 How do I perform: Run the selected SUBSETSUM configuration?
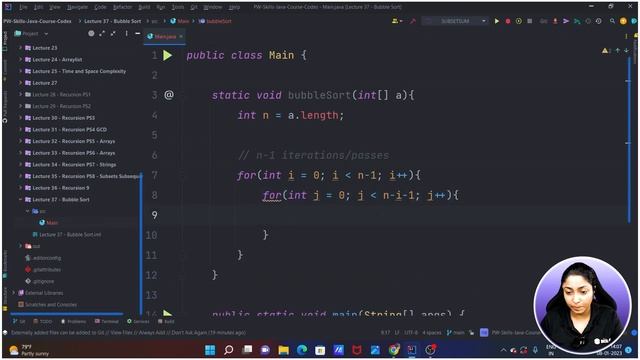(x=497, y=21)
